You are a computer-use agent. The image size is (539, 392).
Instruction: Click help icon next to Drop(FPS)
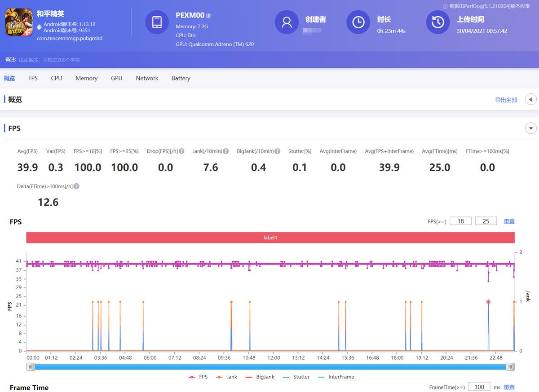click(x=181, y=151)
